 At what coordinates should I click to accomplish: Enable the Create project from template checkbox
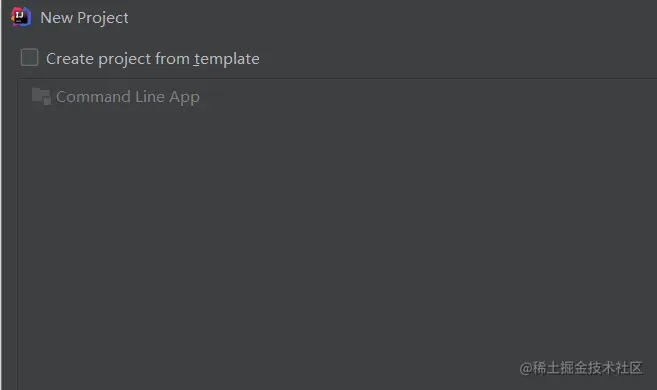pos(29,57)
